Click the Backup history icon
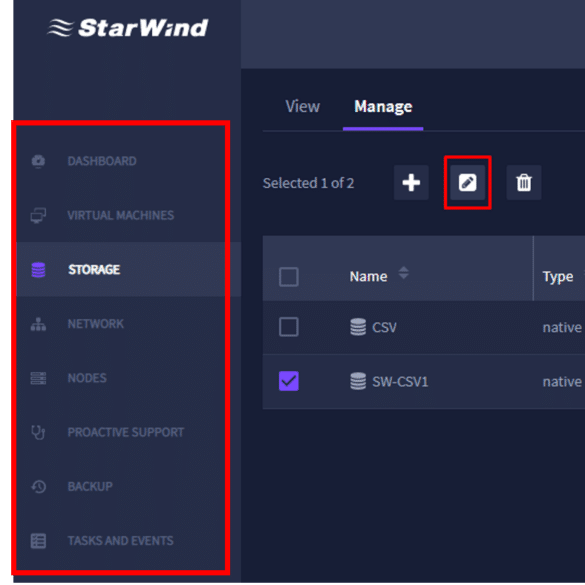The image size is (585, 585). [38, 487]
